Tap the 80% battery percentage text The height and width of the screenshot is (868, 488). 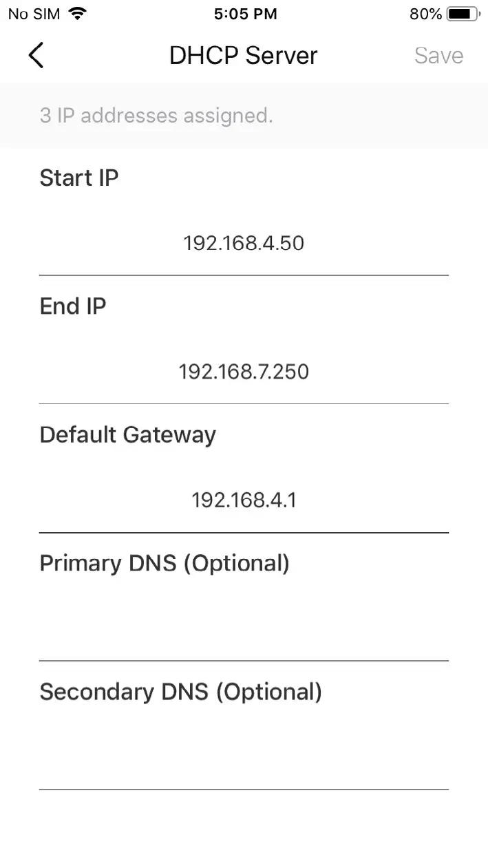[425, 14]
